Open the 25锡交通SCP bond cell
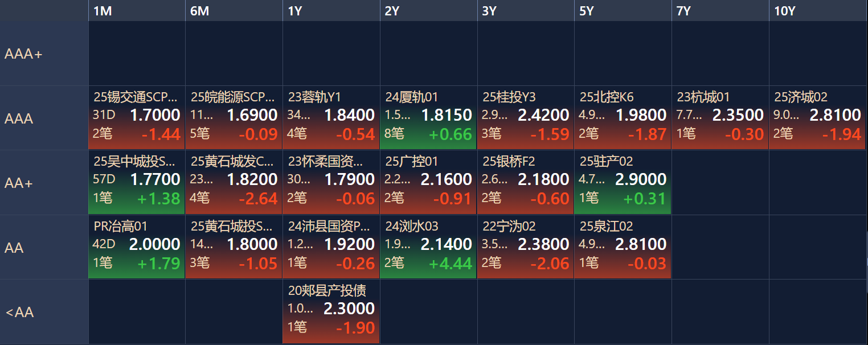 coord(137,118)
